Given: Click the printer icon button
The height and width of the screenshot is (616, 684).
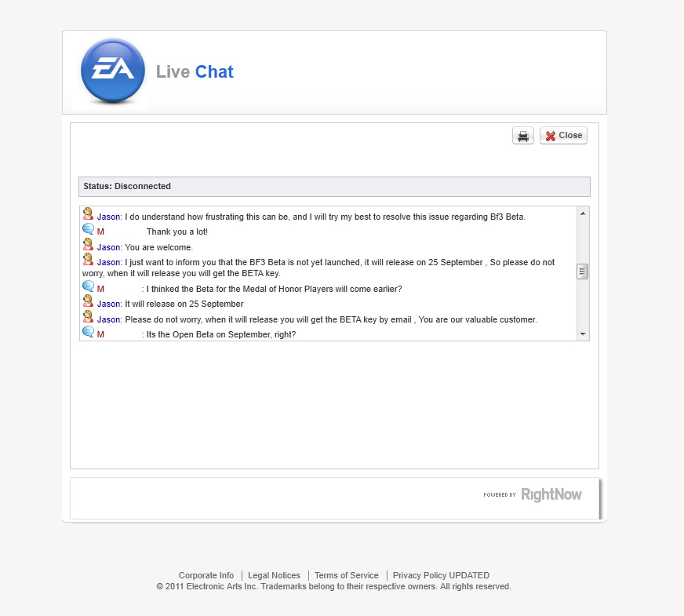Looking at the screenshot, I should click(523, 136).
